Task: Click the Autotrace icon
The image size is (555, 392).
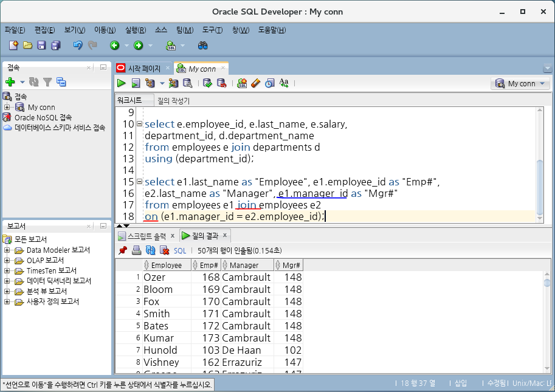Action: coord(173,83)
